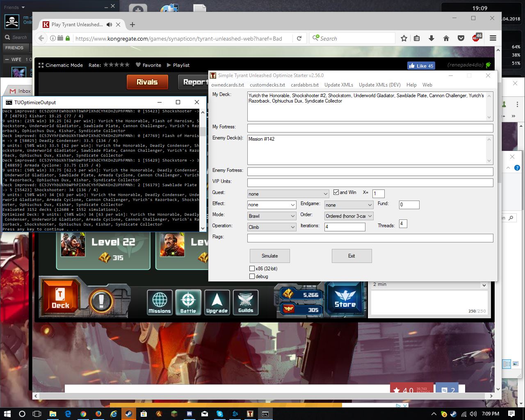Viewport: 525px width, 420px height.
Task: Reload the Kongregate page
Action: (x=299, y=38)
